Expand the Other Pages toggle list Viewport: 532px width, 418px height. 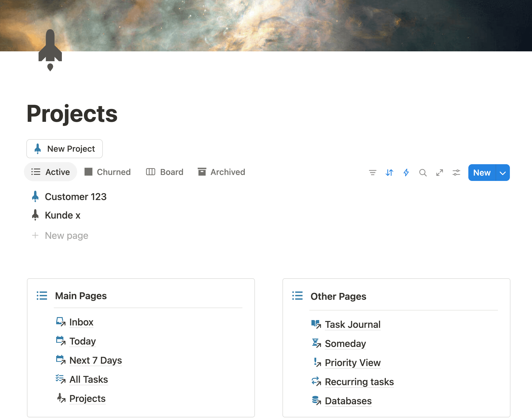pyautogui.click(x=297, y=296)
